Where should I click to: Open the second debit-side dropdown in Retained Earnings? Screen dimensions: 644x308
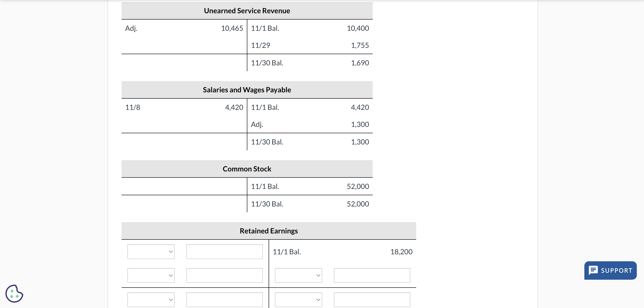[x=150, y=275]
